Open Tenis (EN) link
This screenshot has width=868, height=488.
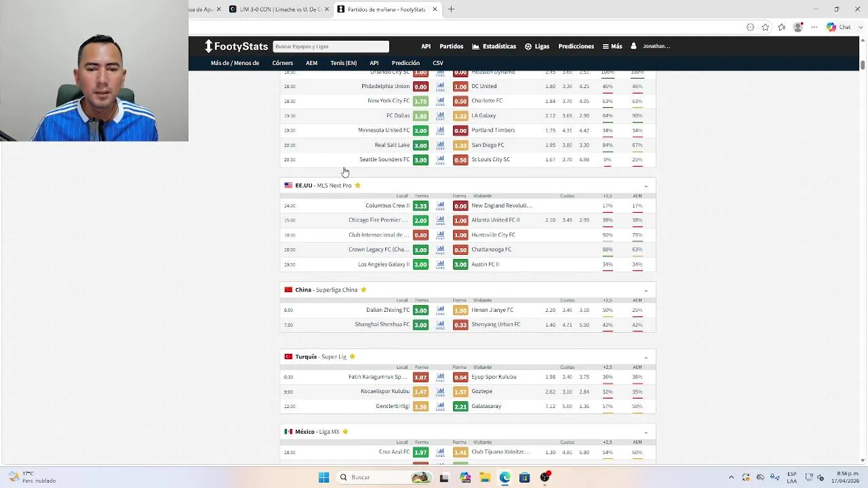(x=343, y=63)
